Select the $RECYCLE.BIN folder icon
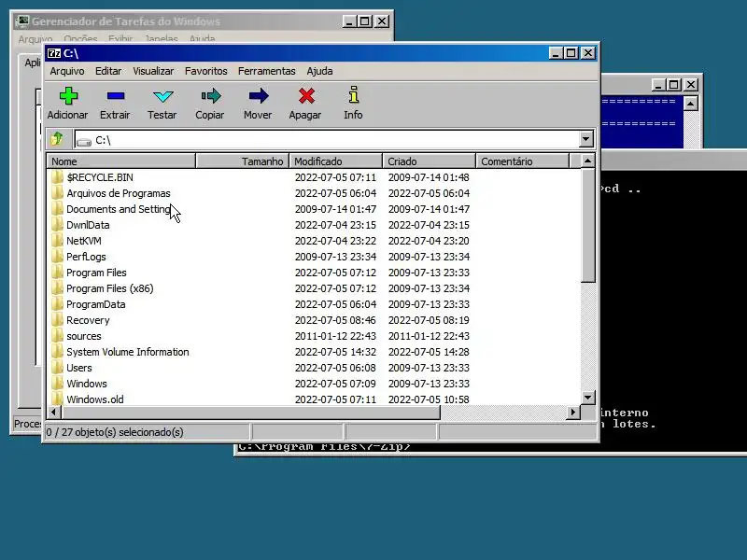Viewport: 747px width, 560px height. (x=57, y=177)
